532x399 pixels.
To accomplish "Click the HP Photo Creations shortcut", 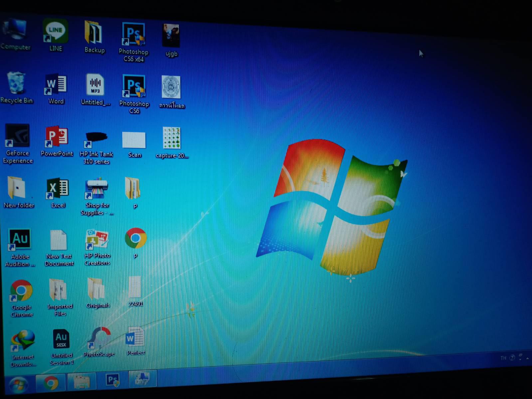I will tap(97, 247).
